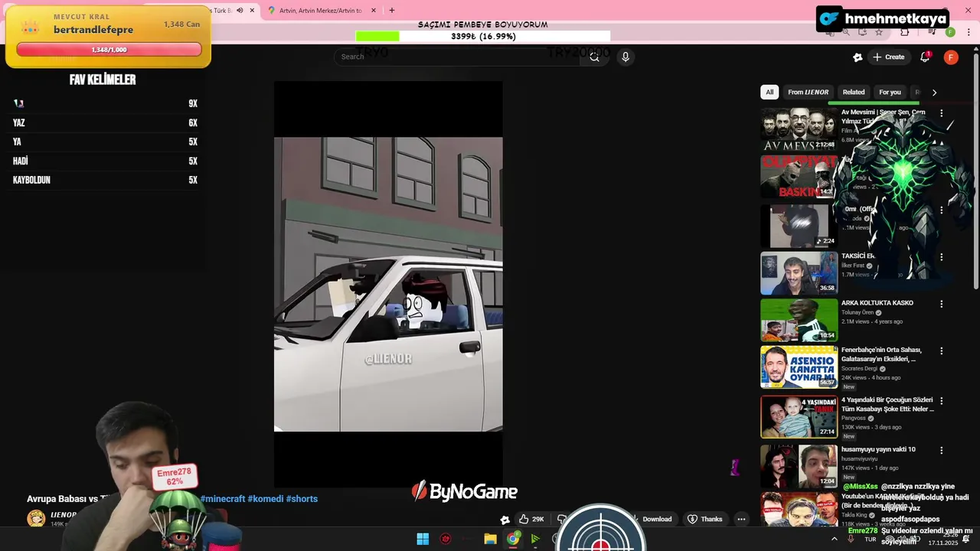Open more actions three-dot button
The height and width of the screenshot is (551, 980).
pyautogui.click(x=741, y=519)
